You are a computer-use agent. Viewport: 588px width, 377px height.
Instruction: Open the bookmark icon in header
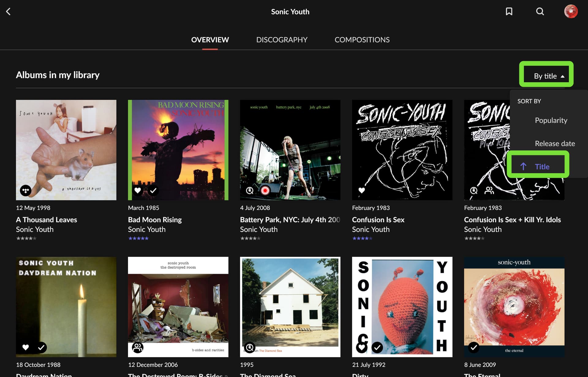click(x=509, y=12)
